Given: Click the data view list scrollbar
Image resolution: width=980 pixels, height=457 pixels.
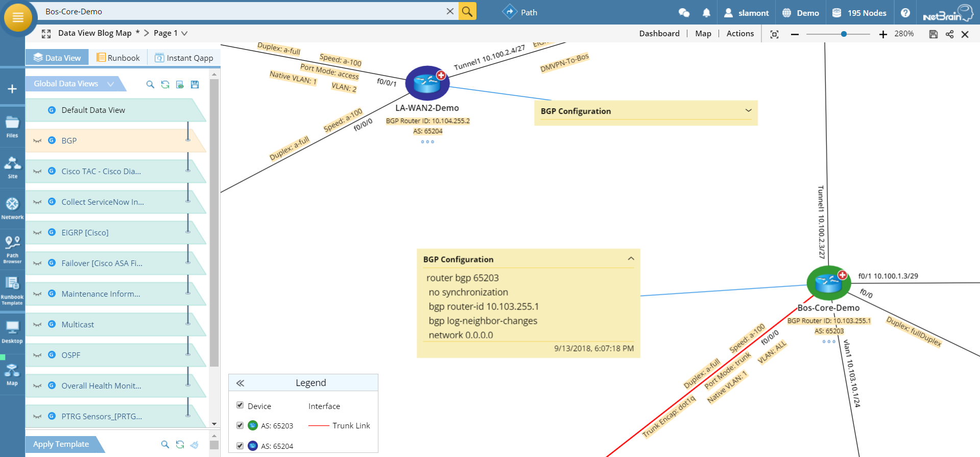Looking at the screenshot, I should point(214,223).
